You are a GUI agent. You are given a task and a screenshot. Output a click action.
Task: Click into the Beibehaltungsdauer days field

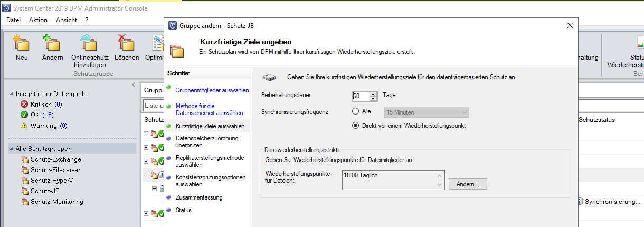point(361,96)
